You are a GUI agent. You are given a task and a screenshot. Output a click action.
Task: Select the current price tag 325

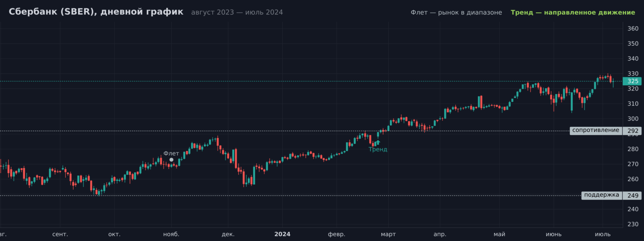(x=632, y=81)
